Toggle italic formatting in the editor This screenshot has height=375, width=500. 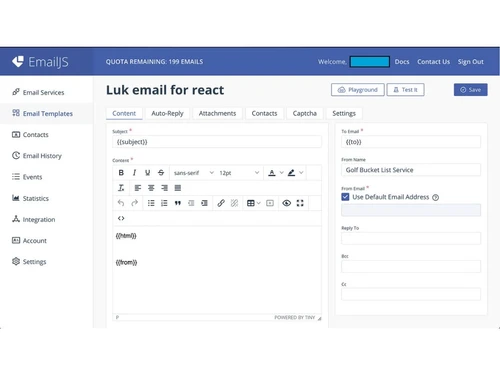(134, 173)
